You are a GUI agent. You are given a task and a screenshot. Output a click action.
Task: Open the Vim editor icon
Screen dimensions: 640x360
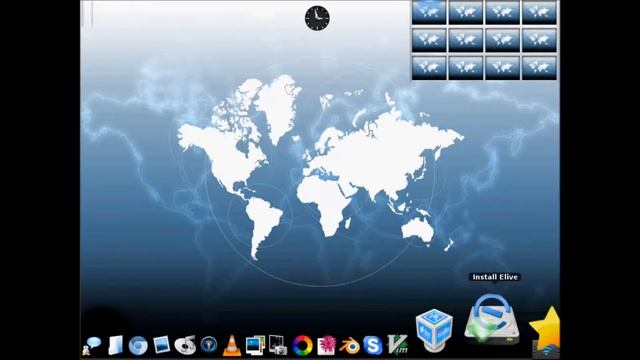[398, 344]
